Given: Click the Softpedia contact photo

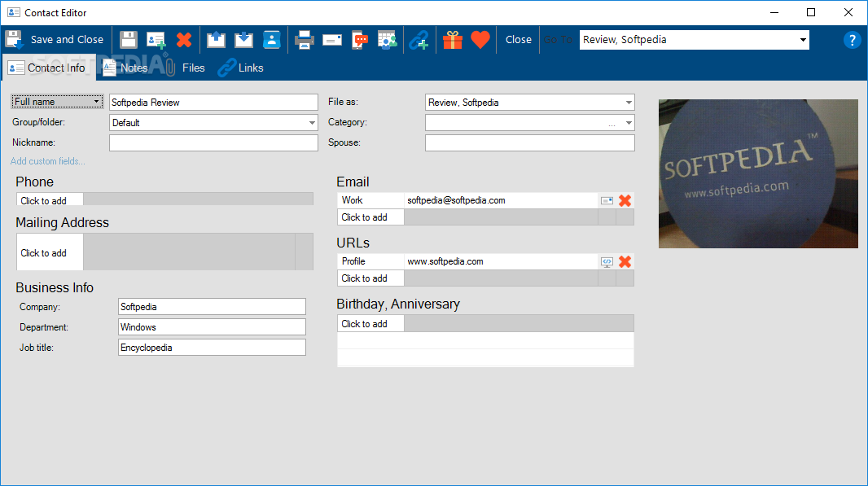Looking at the screenshot, I should click(758, 174).
